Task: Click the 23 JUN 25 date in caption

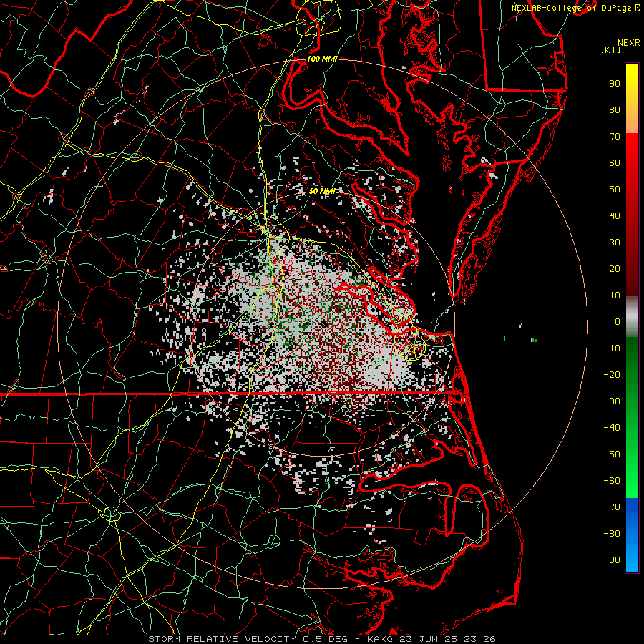Action: [x=429, y=639]
